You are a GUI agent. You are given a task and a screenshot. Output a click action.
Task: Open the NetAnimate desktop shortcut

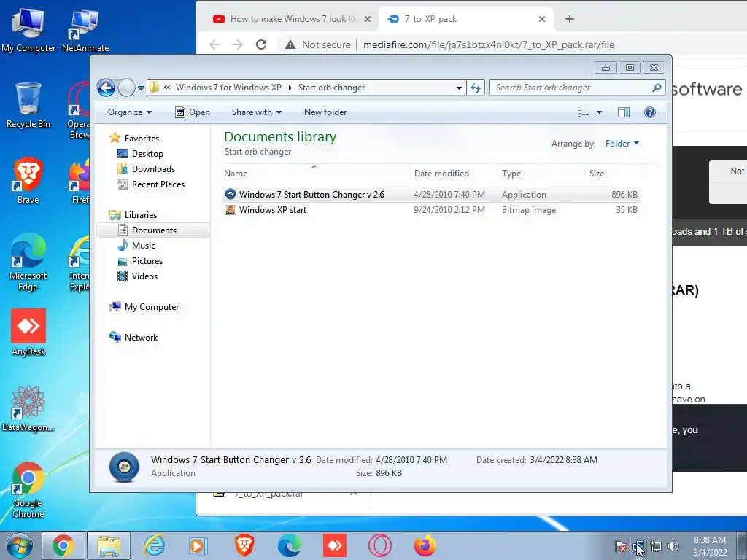[x=85, y=29]
